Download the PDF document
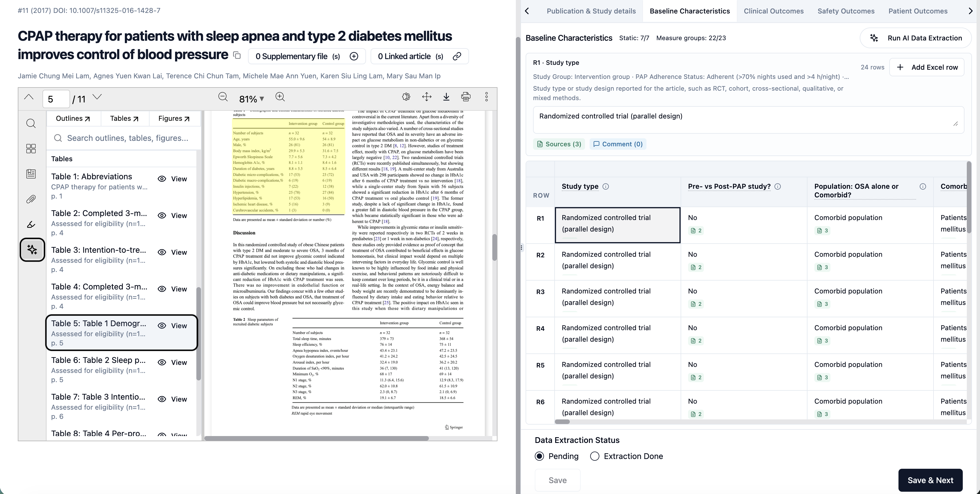This screenshot has height=494, width=980. [x=446, y=97]
